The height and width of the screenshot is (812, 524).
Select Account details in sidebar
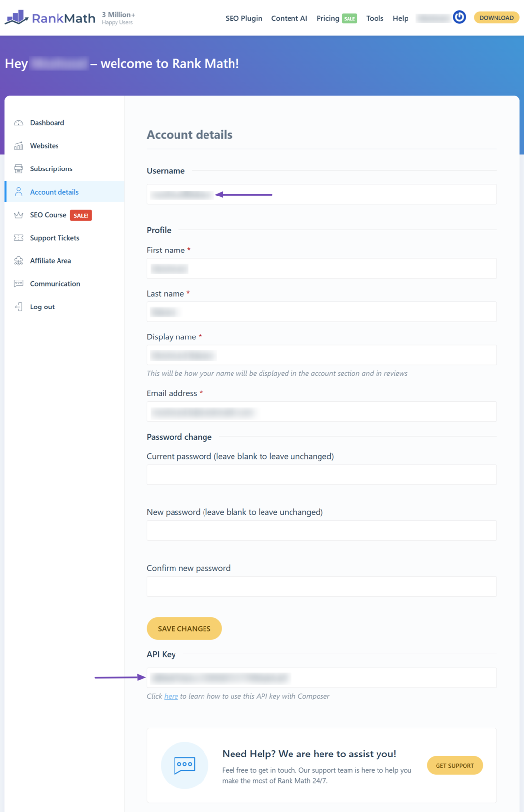click(64, 192)
